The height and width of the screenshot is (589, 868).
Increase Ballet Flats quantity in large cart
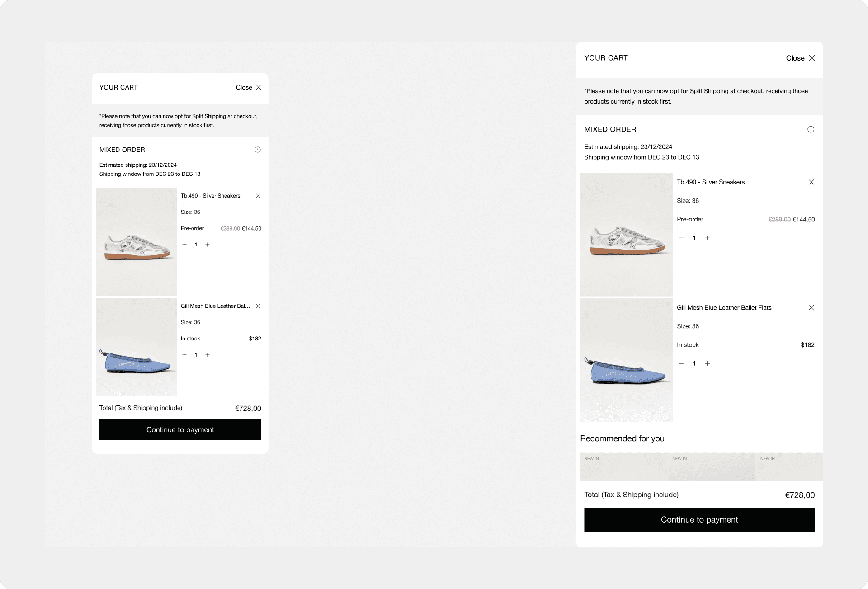click(707, 363)
